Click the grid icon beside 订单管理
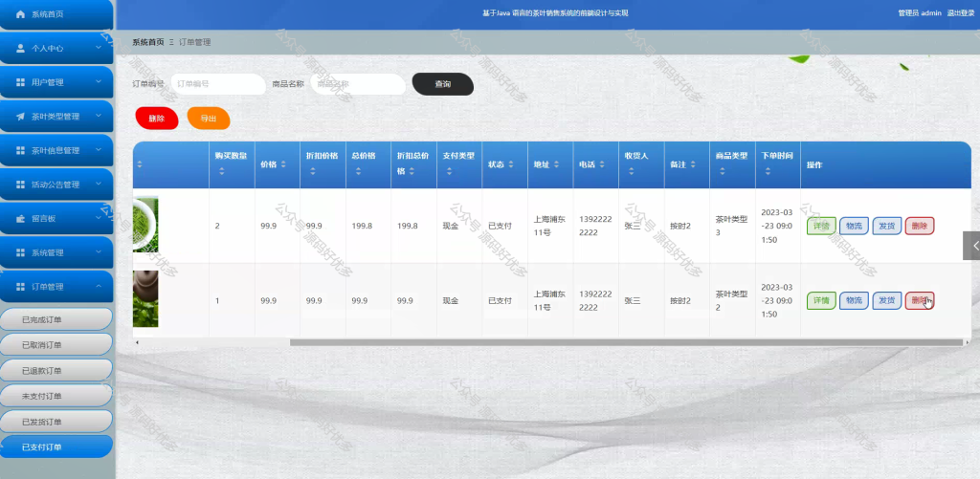 coord(20,287)
